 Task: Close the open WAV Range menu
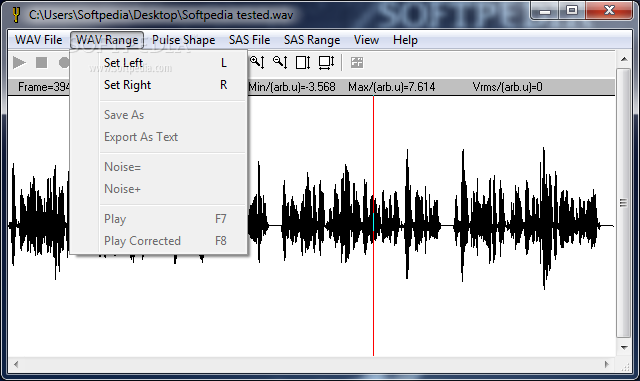[x=107, y=40]
